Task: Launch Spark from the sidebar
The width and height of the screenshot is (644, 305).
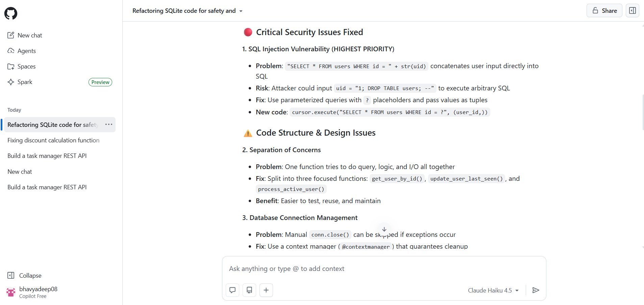Action: 25,82
